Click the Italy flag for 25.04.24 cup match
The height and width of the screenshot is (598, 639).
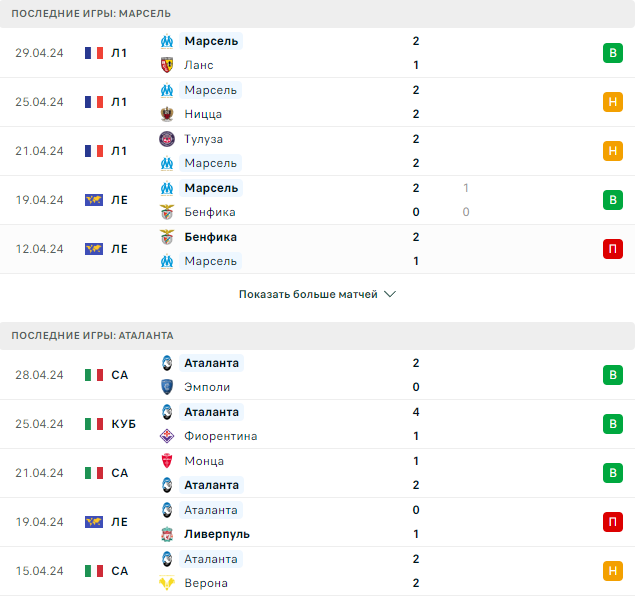coord(94,424)
